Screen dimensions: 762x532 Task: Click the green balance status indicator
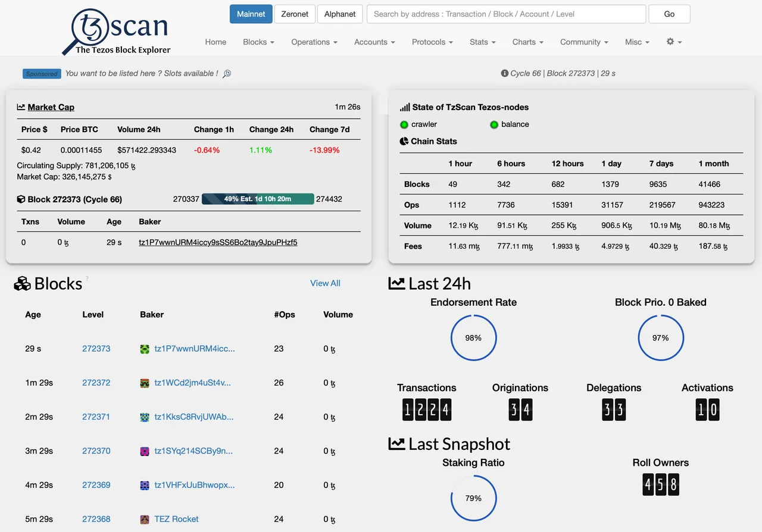coord(494,124)
